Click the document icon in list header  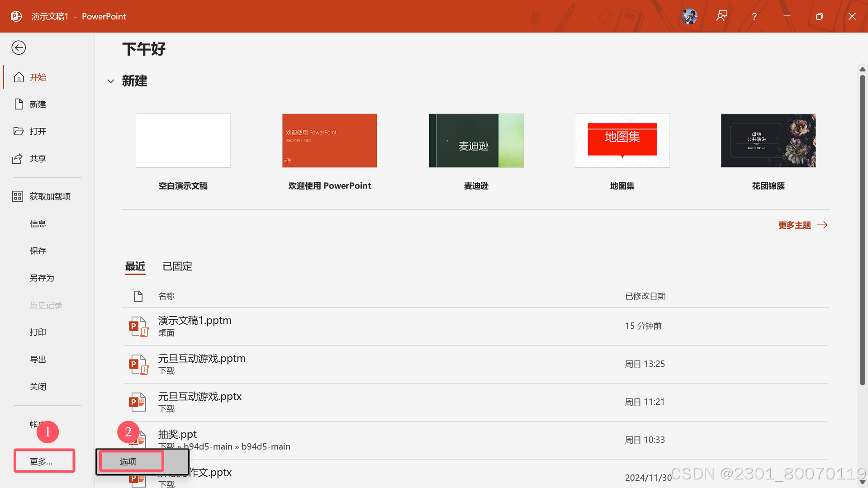tap(138, 296)
